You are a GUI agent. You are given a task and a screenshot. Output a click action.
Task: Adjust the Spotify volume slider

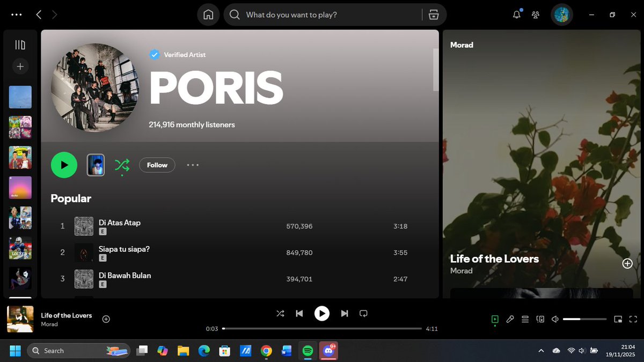(x=586, y=319)
